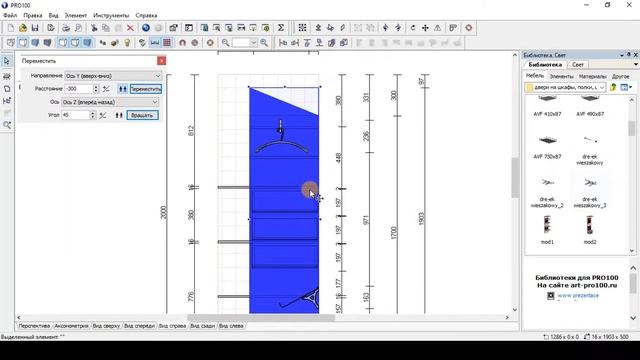Open the Файл menu

point(10,16)
